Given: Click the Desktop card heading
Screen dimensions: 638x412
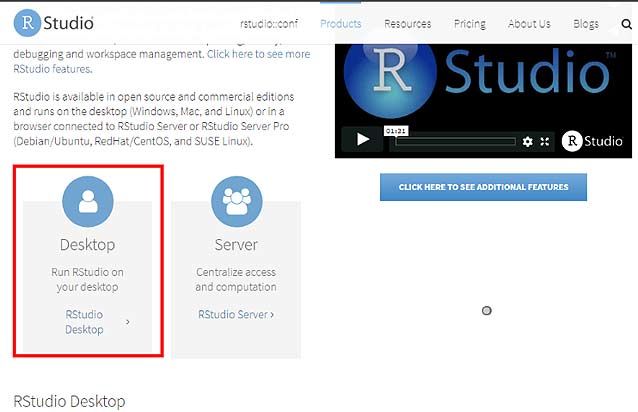Looking at the screenshot, I should [87, 244].
